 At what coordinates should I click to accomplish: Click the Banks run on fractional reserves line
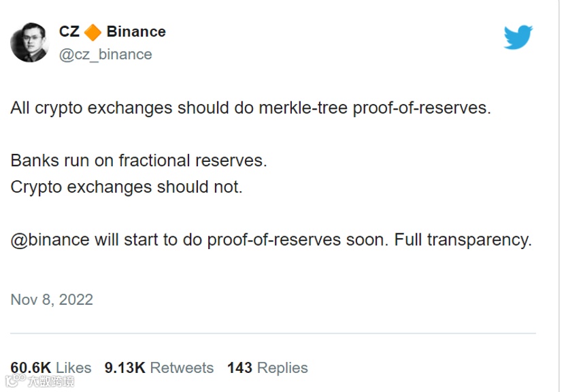click(x=139, y=161)
